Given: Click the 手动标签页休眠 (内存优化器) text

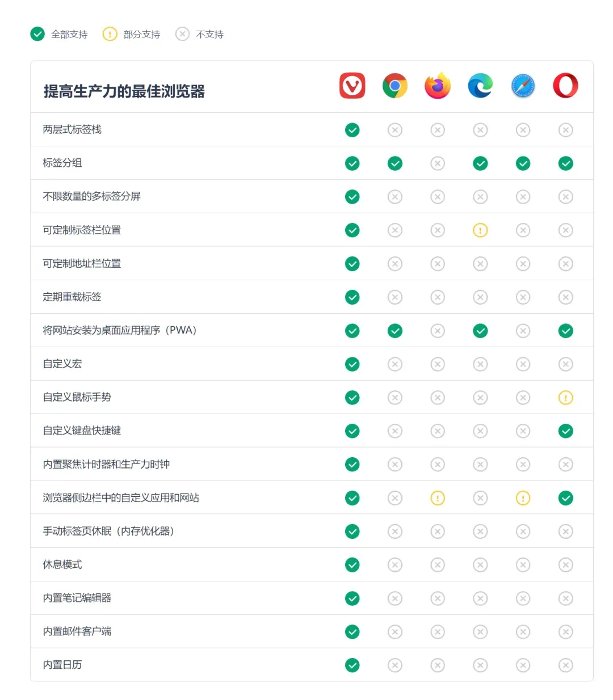Looking at the screenshot, I should (x=108, y=531).
